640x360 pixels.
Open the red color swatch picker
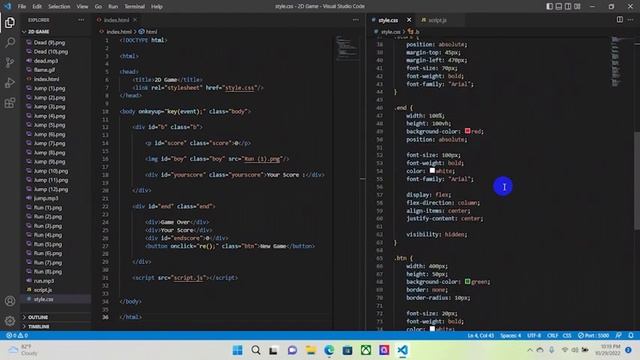467,131
